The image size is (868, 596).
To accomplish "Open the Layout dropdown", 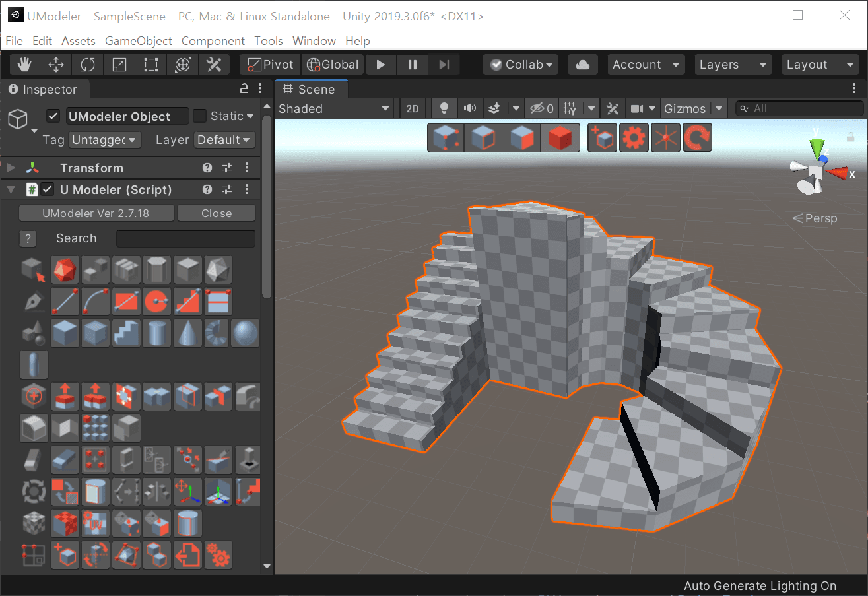I will (820, 65).
